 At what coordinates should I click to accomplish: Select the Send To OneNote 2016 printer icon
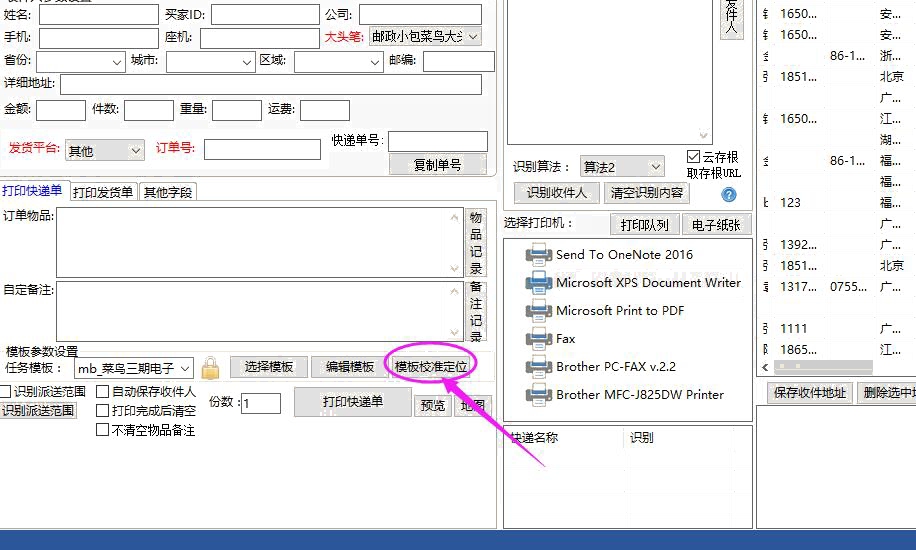(540, 255)
